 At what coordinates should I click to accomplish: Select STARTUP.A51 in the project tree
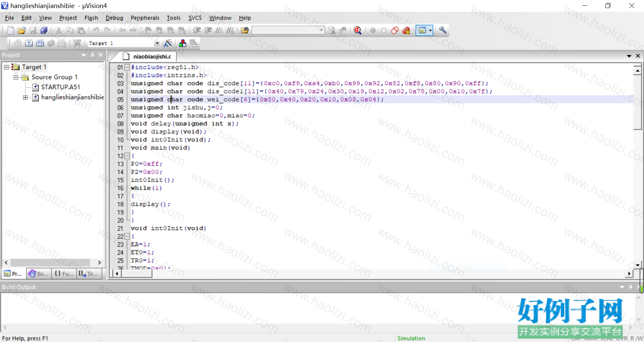60,87
